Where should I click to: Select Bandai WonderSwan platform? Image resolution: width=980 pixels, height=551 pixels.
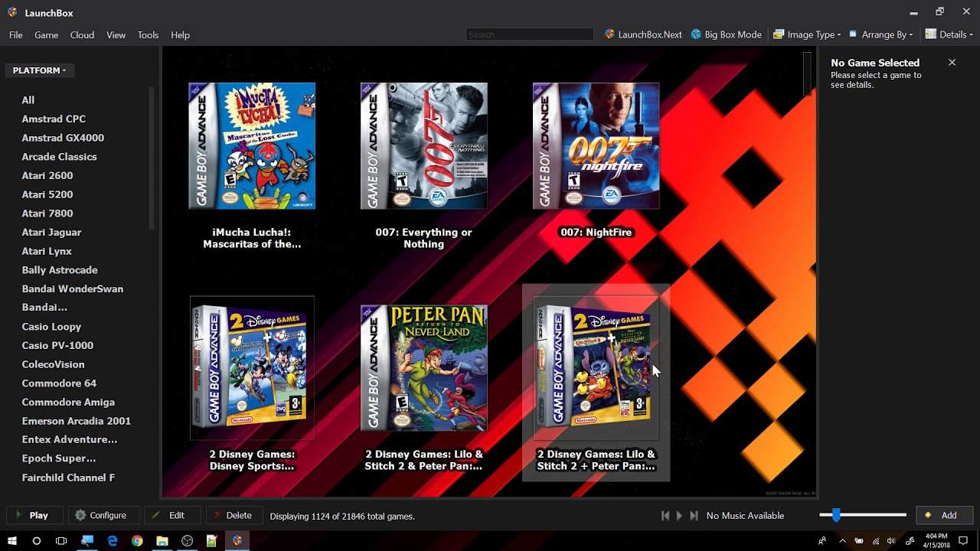73,289
